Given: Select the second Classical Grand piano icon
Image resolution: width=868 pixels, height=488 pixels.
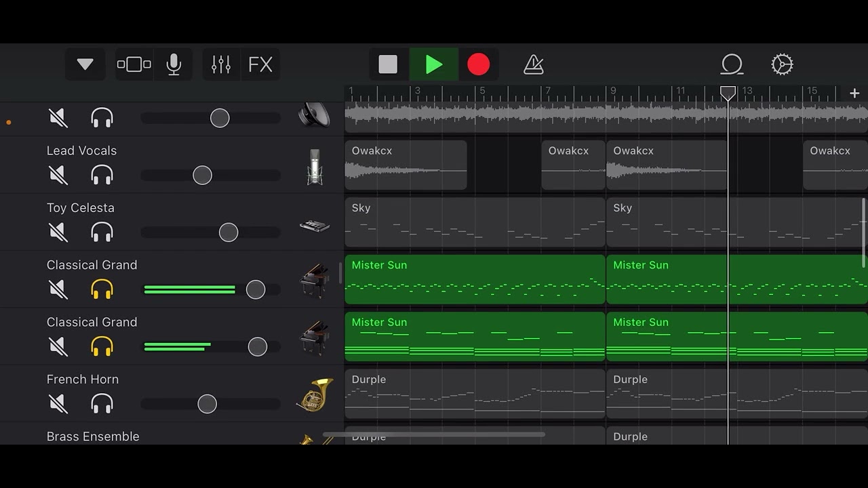Looking at the screenshot, I should click(x=315, y=338).
